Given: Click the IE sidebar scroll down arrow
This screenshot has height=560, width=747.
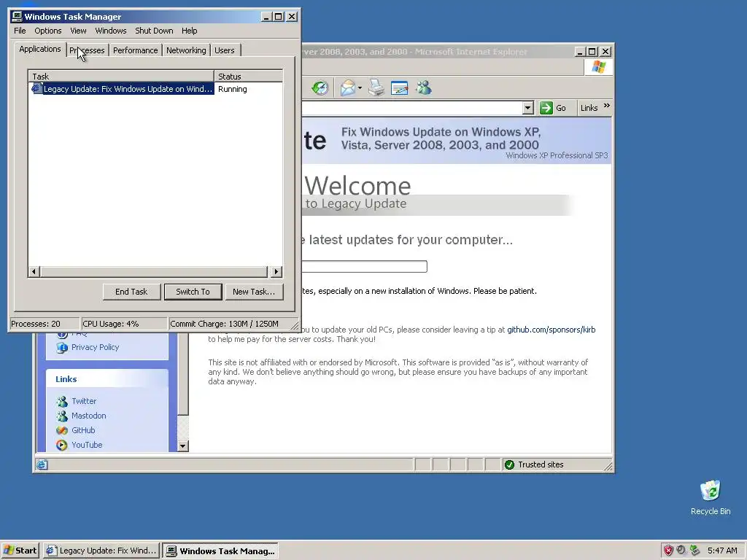Looking at the screenshot, I should pos(183,446).
